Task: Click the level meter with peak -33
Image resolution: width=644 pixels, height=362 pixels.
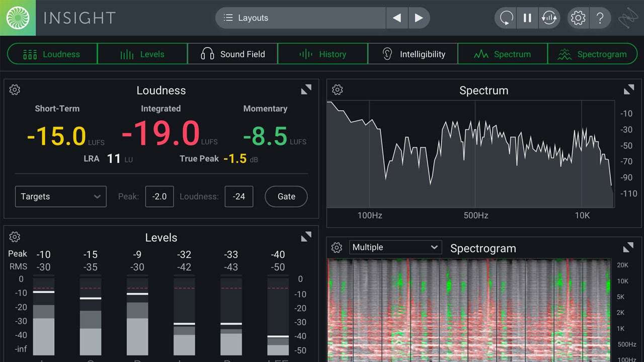Action: click(231, 315)
